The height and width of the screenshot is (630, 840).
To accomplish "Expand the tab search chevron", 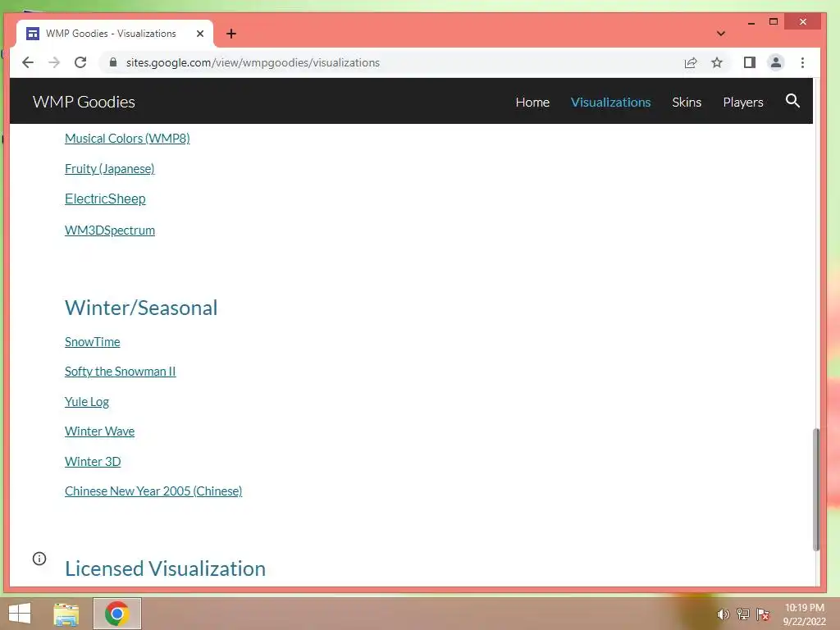I will 721,33.
